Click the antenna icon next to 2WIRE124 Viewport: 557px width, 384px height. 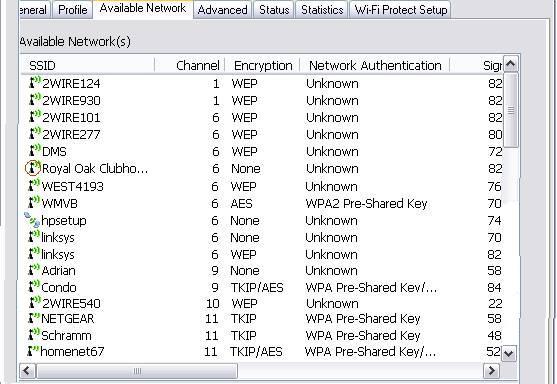(34, 82)
